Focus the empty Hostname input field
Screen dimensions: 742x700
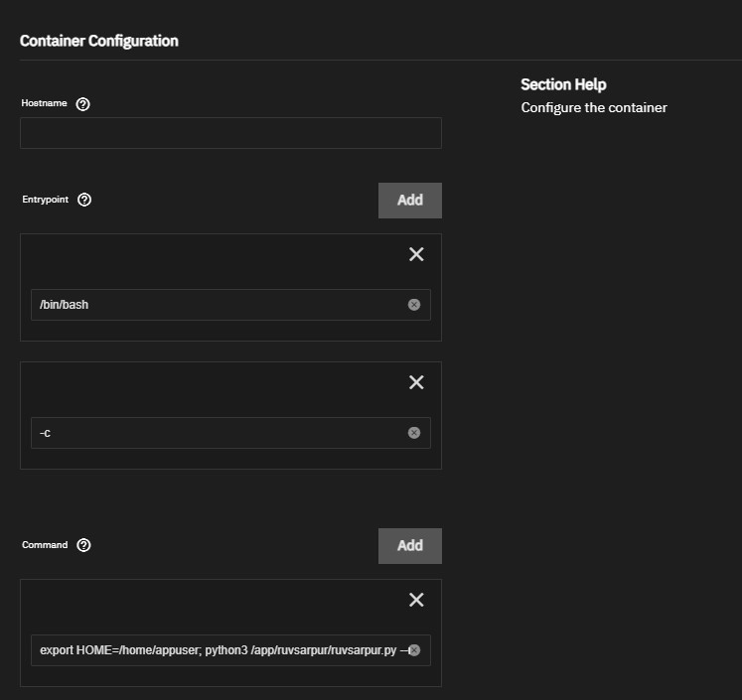coord(230,133)
